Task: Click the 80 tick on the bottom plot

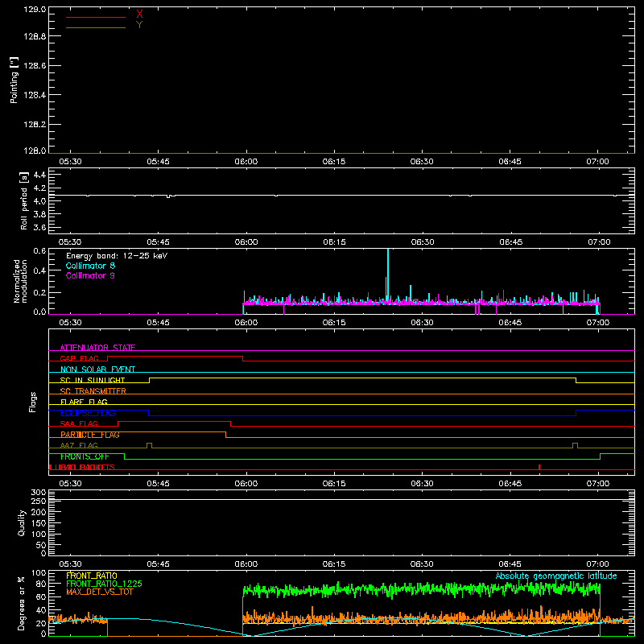Action: click(42, 584)
